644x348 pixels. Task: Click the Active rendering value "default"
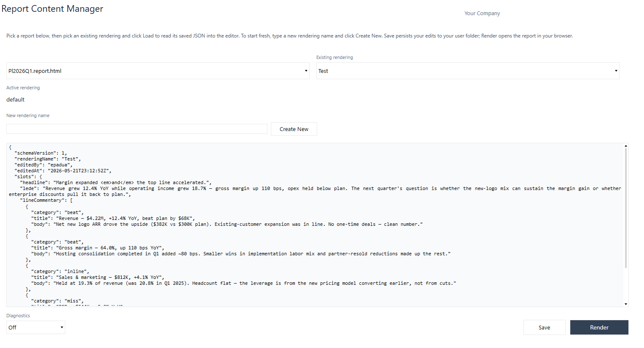[x=16, y=99]
